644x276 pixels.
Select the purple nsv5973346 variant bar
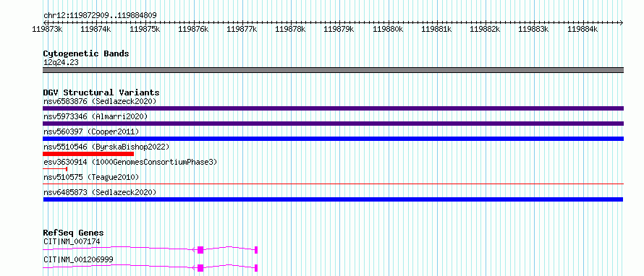click(x=333, y=124)
